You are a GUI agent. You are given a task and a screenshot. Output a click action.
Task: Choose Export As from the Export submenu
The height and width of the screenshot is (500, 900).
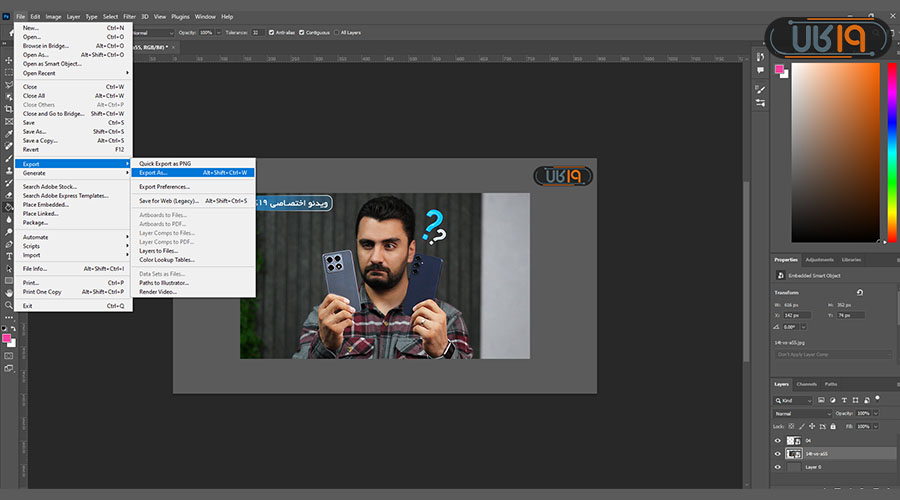pos(154,172)
